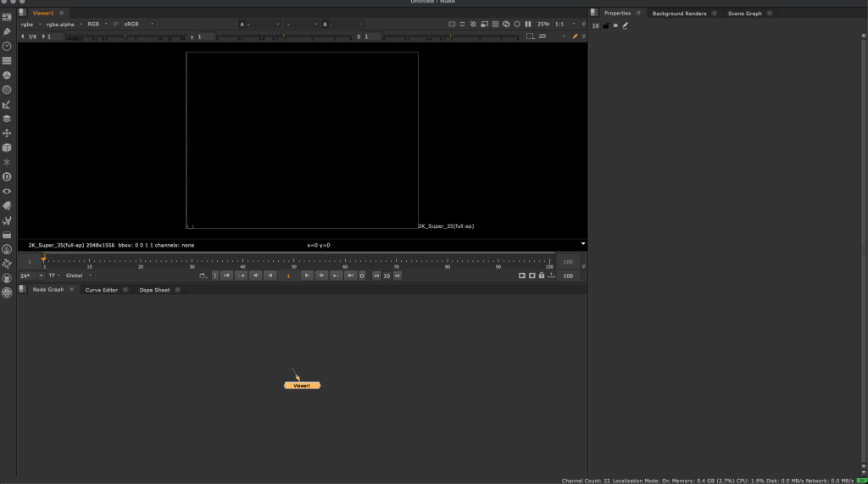Click the gain value field
Screen dimensions: 868x484
click(55, 36)
